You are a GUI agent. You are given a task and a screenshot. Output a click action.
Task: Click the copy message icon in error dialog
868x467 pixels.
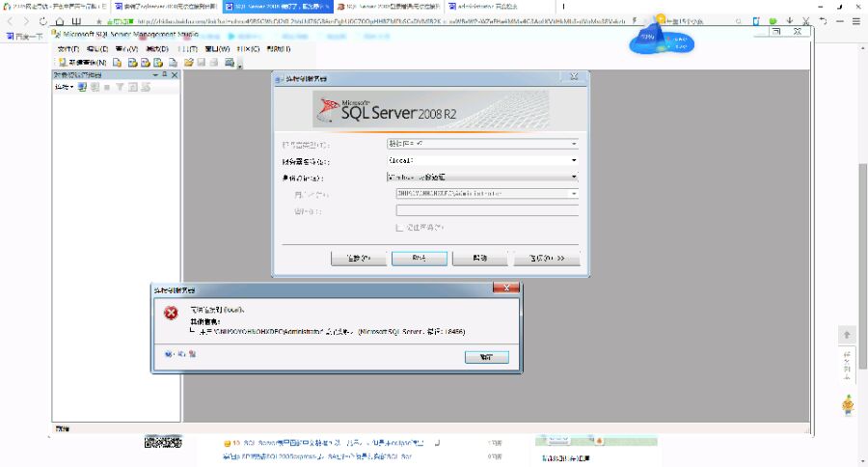[x=181, y=354]
